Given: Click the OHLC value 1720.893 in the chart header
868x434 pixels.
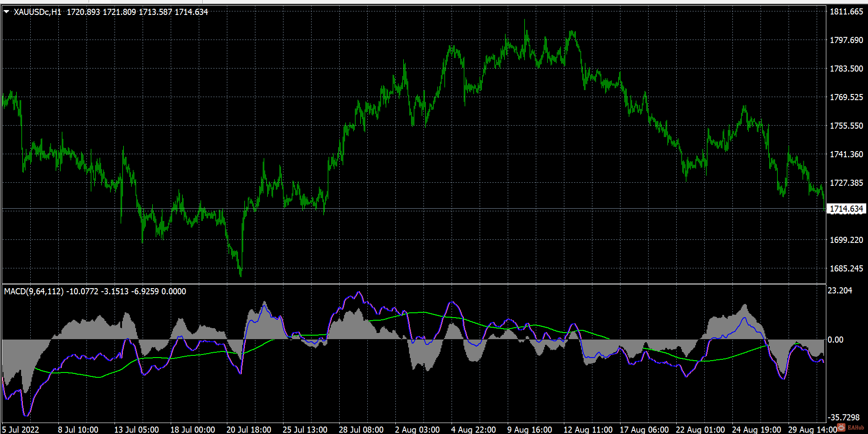Looking at the screenshot, I should click(x=83, y=12).
